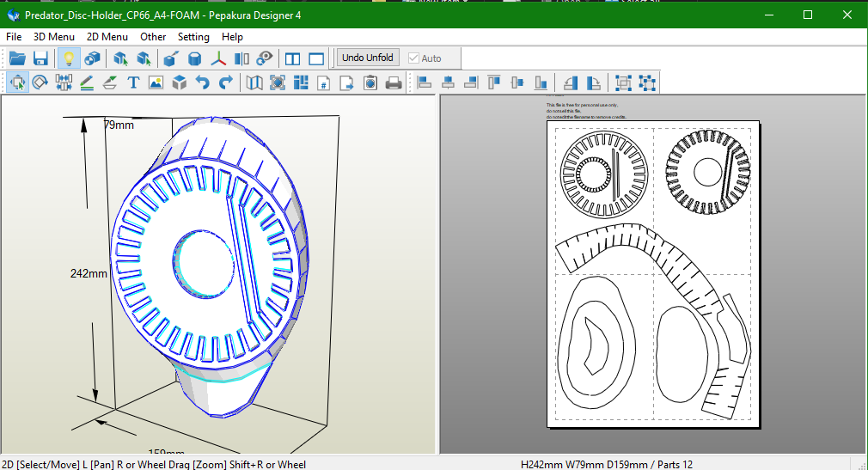Select the Join/Disjoin faces tool
Viewport: 868px width, 470px height.
(x=63, y=82)
